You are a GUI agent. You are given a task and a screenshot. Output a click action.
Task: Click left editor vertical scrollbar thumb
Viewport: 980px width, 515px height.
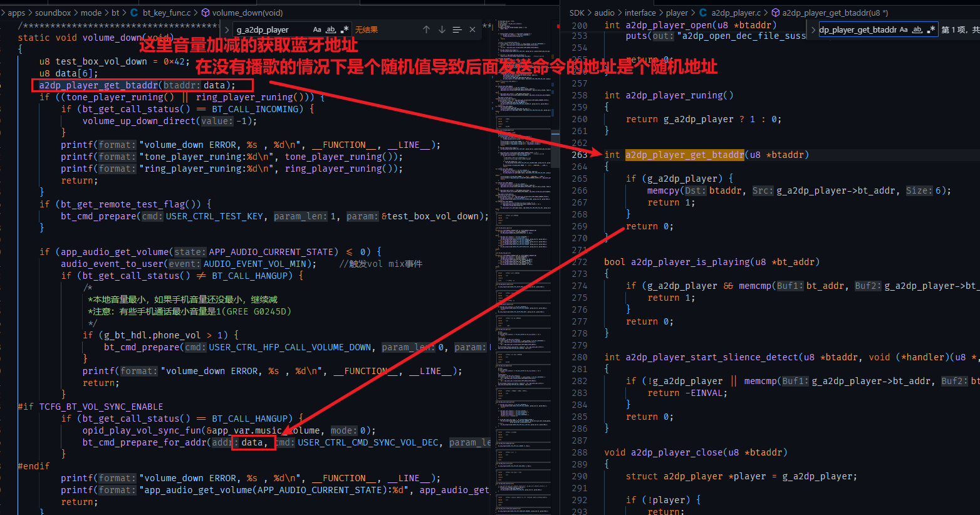(x=555, y=149)
